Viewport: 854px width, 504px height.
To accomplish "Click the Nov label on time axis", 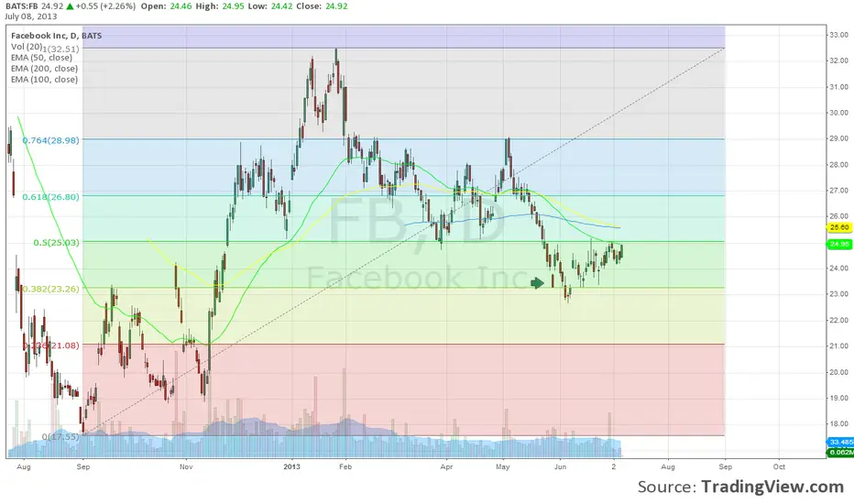I will pos(186,467).
